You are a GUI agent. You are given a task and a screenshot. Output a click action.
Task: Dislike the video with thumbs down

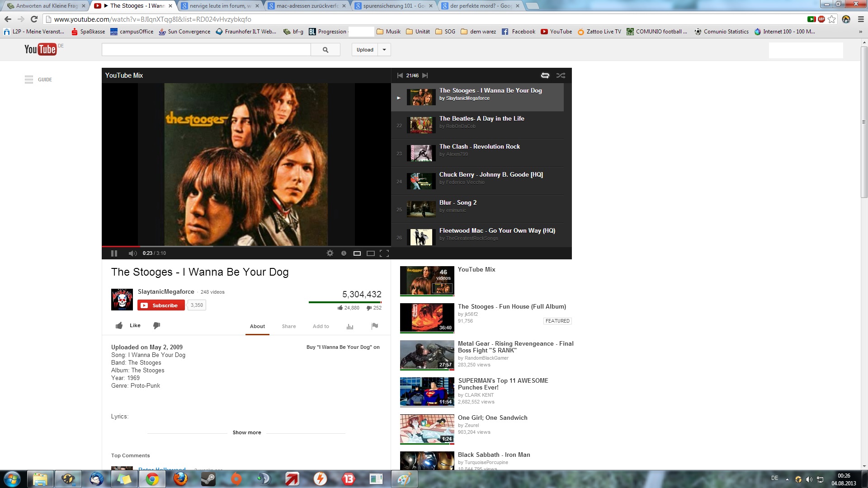click(157, 326)
